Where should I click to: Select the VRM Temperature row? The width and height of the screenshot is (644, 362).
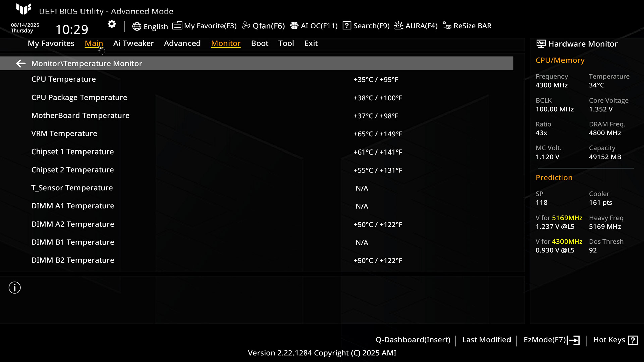point(64,134)
